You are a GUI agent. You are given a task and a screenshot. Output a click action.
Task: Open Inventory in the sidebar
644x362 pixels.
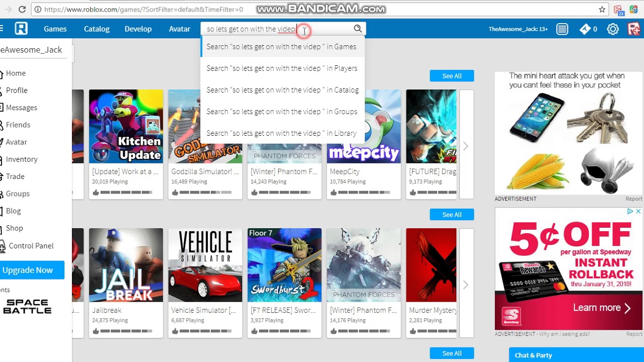tap(22, 159)
